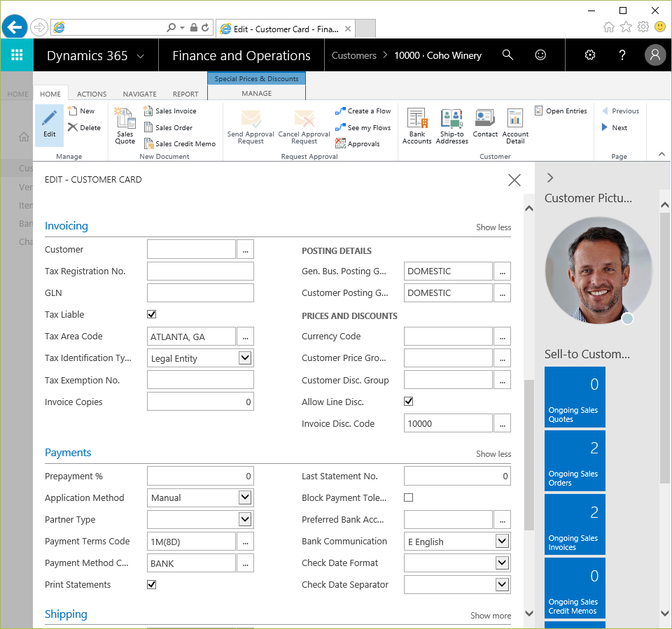
Task: Open the Bank Communication dropdown
Action: click(502, 541)
